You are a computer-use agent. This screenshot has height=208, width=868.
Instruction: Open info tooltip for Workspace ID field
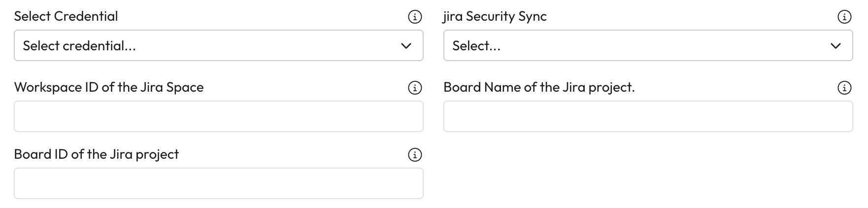pyautogui.click(x=415, y=88)
